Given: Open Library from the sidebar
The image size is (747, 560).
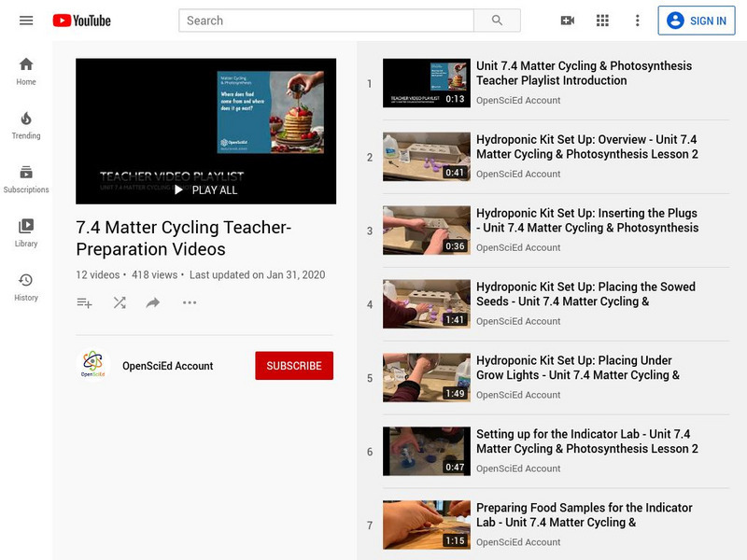Looking at the screenshot, I should click(26, 233).
